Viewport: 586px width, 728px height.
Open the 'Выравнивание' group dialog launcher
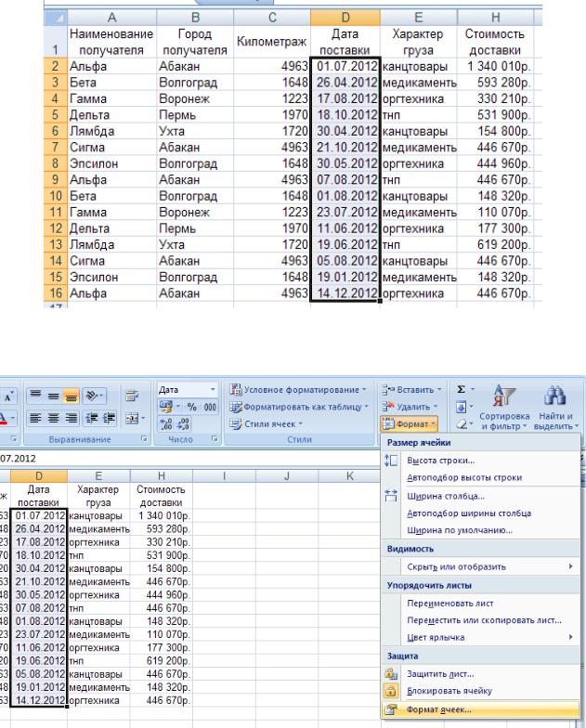click(x=144, y=438)
